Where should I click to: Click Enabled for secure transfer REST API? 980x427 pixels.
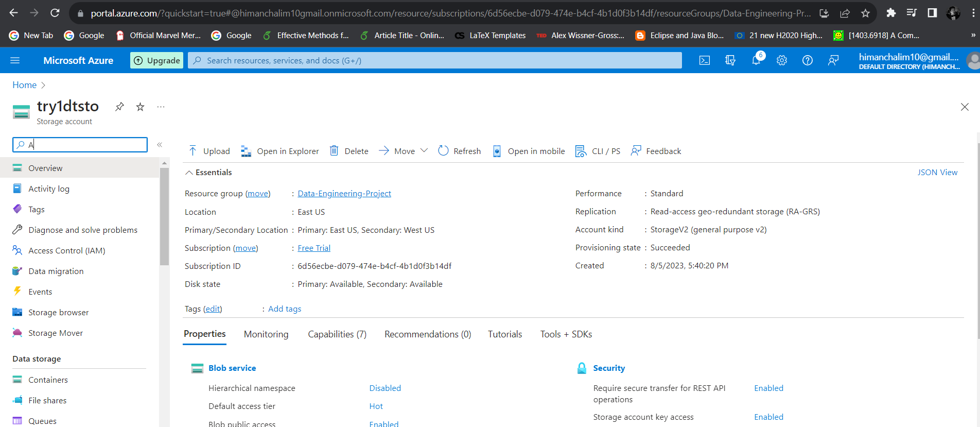pos(768,388)
